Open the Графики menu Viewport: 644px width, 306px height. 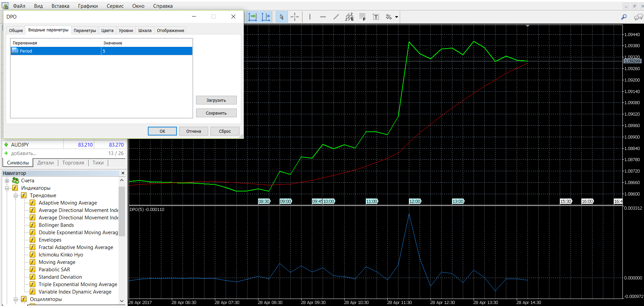[88, 6]
